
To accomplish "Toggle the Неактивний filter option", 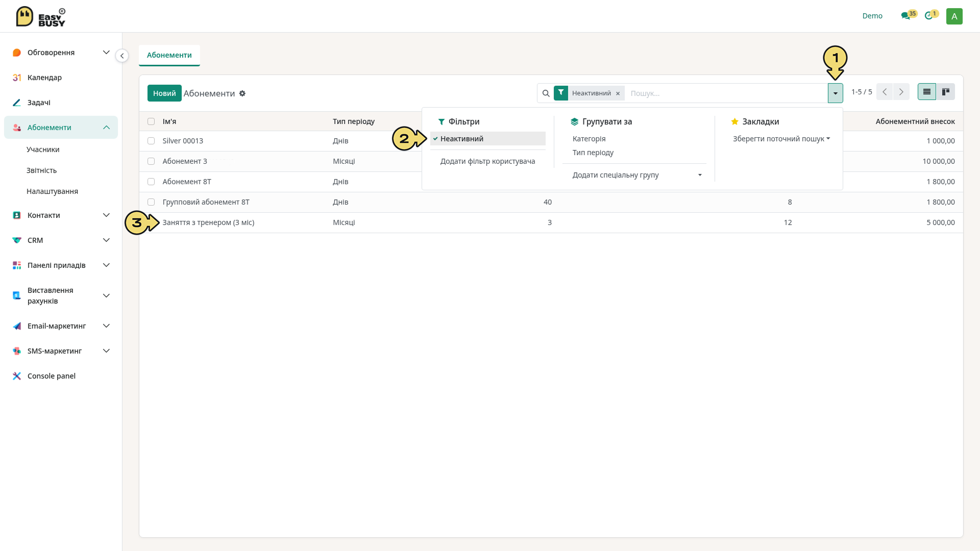I will pyautogui.click(x=488, y=139).
